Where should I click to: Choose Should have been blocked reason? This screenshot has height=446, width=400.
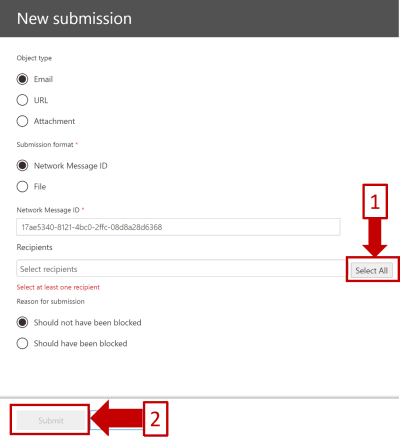coord(22,343)
